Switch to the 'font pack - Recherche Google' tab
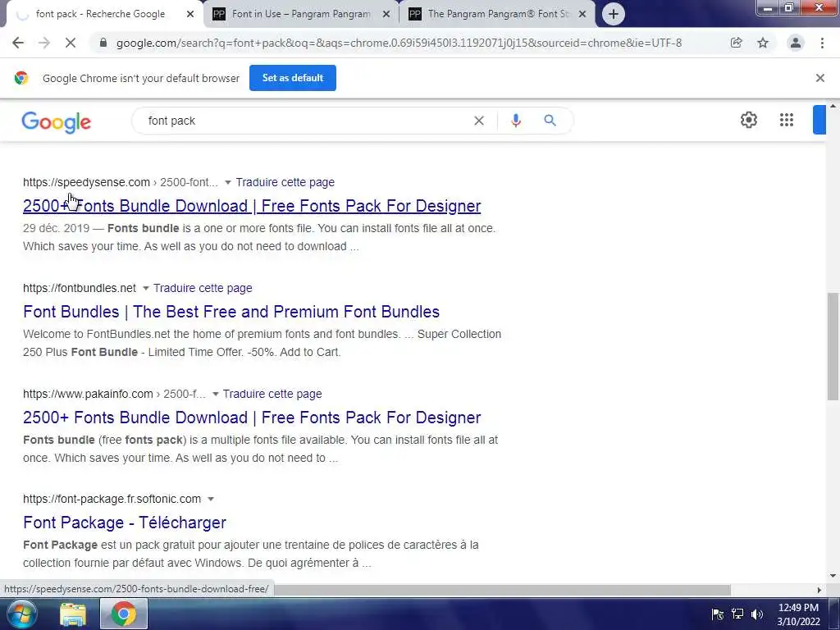This screenshot has width=840, height=630. [x=100, y=15]
